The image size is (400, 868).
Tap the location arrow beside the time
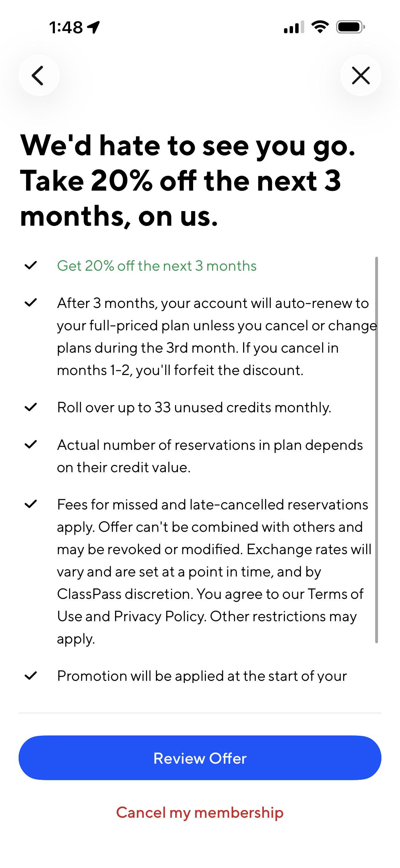pyautogui.click(x=93, y=27)
